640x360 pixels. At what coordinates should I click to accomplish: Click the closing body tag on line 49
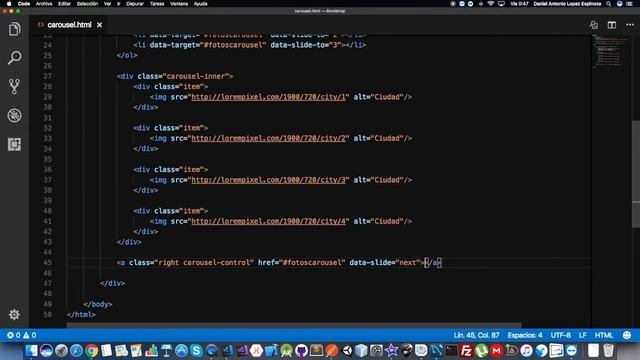(x=98, y=304)
